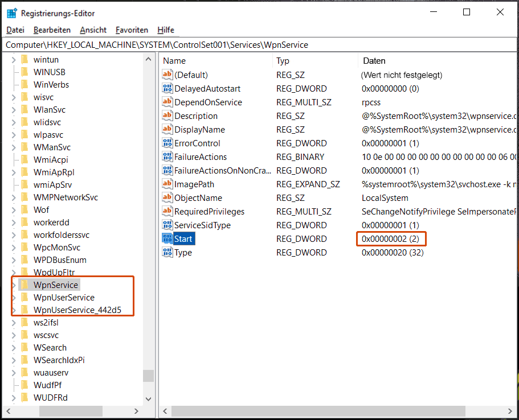Click the folder icon of WlanSvc key
Viewport: 519px width, 420px height.
click(24, 109)
